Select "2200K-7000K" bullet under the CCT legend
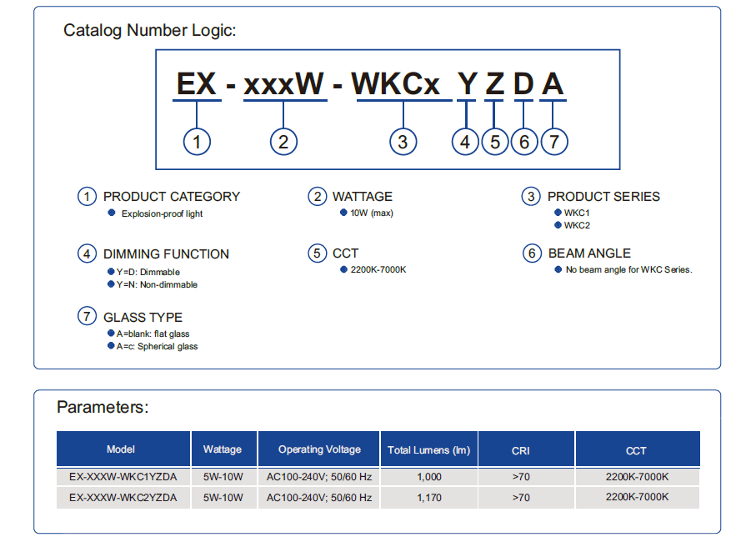This screenshot has height=547, width=756. (378, 269)
